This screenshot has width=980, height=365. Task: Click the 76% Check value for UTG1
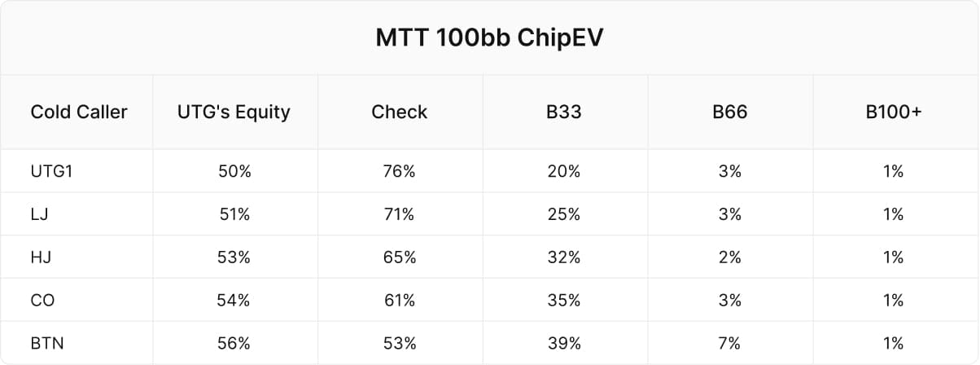pos(399,171)
